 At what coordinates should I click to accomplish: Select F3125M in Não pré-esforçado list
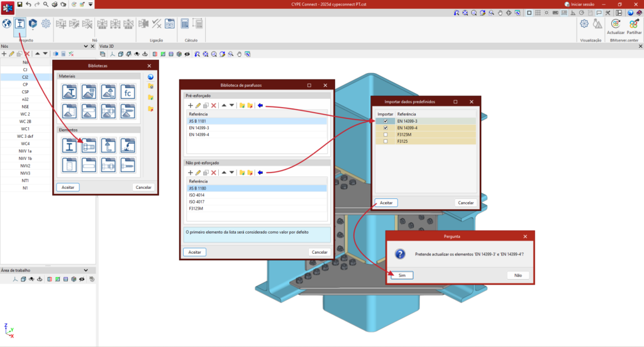tap(257, 208)
